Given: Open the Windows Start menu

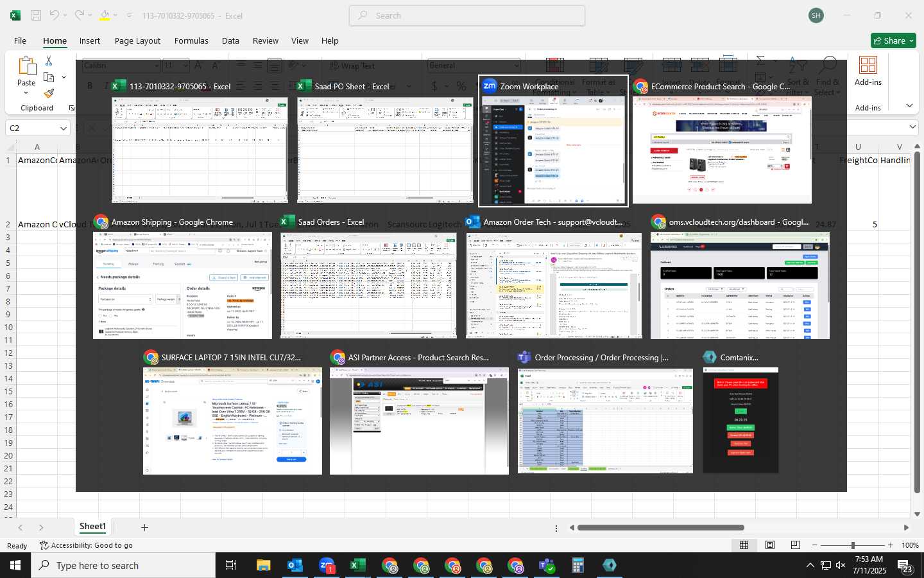Looking at the screenshot, I should click(15, 565).
